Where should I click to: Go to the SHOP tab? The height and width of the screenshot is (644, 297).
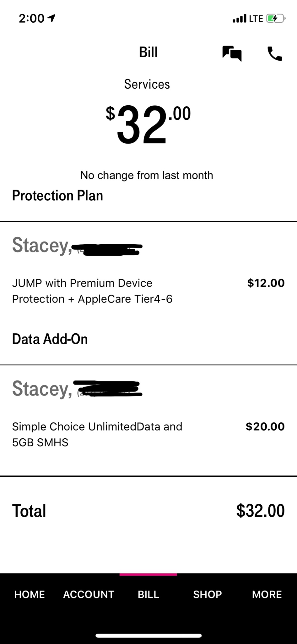(208, 594)
